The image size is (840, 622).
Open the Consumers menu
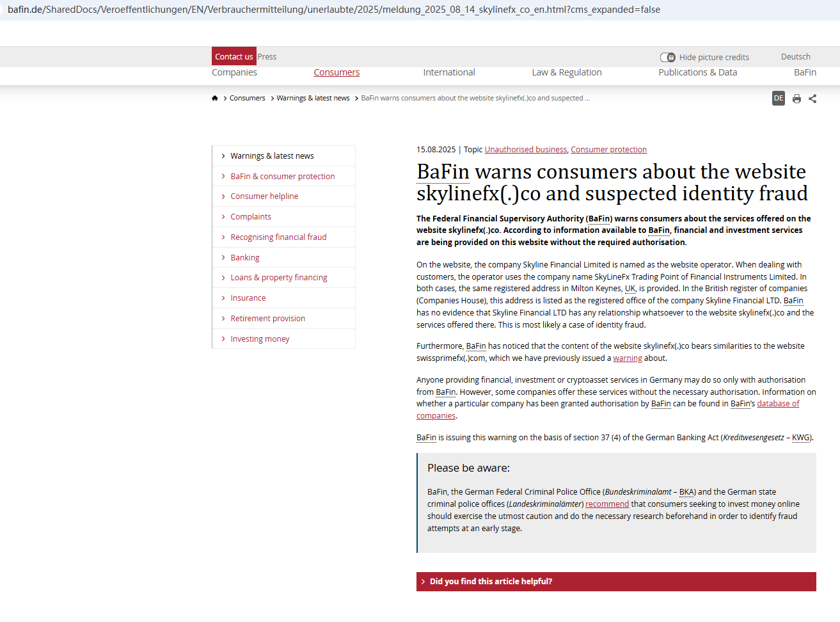[337, 72]
